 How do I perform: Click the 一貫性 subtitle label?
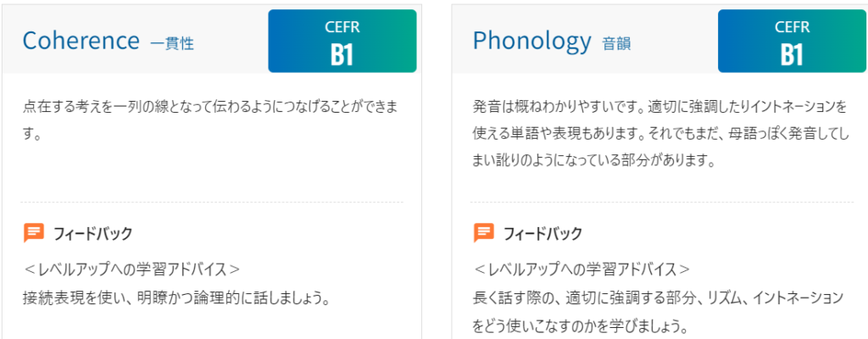(x=172, y=44)
